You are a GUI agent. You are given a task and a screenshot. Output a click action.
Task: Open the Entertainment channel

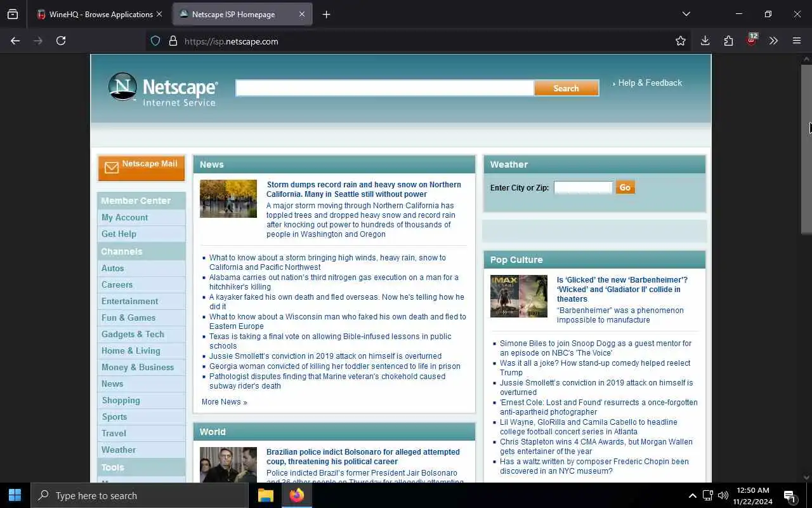[129, 301]
